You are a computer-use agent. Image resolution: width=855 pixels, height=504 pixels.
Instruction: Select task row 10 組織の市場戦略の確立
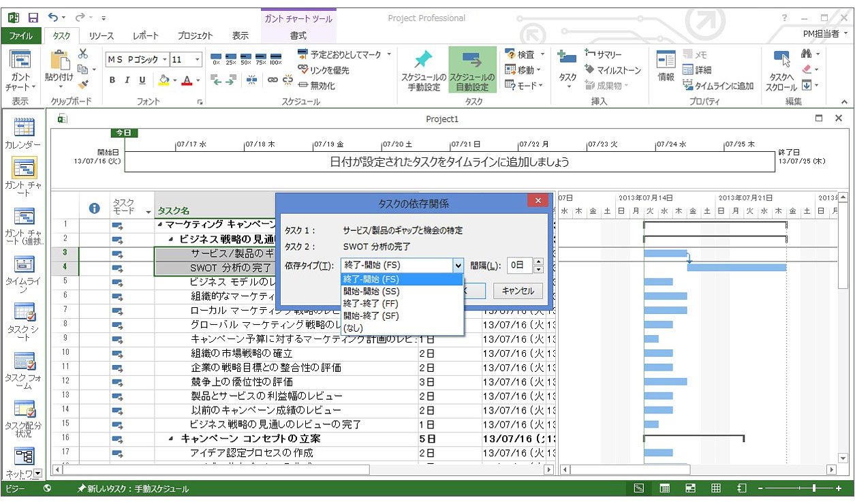click(286, 353)
